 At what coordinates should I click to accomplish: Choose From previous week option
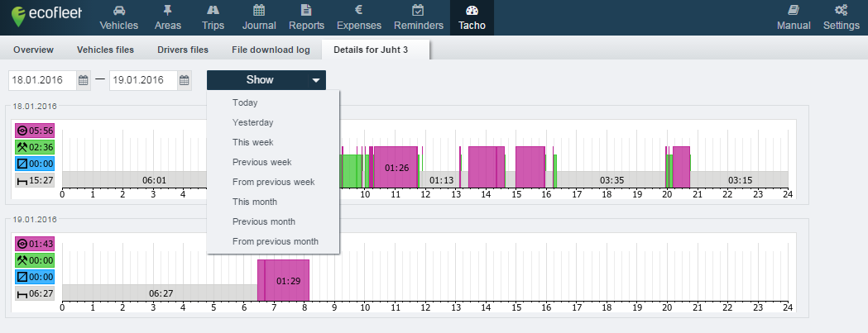tap(273, 182)
